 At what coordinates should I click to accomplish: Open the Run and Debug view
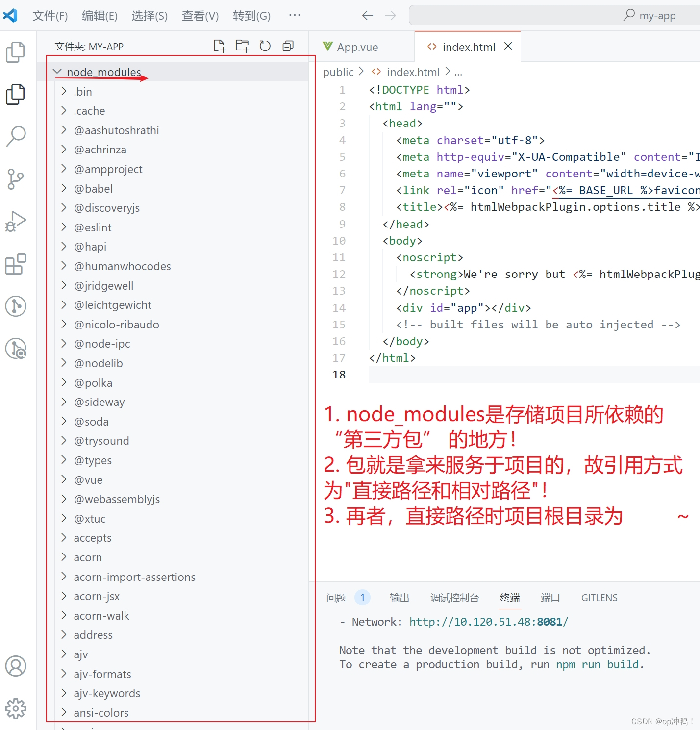16,222
